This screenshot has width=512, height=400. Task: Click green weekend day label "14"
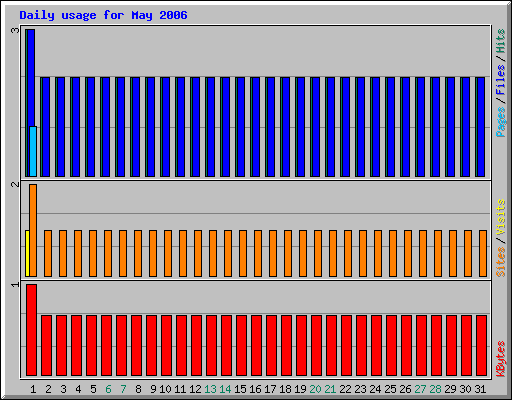[225, 389]
